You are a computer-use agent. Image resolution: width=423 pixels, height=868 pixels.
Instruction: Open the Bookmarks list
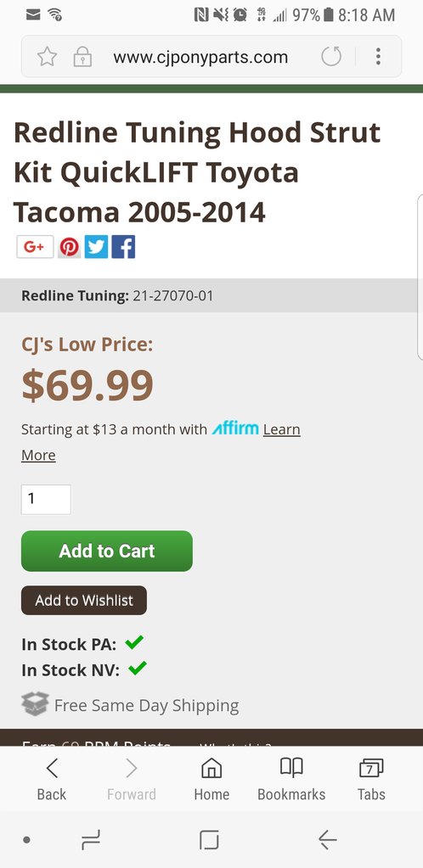[291, 780]
